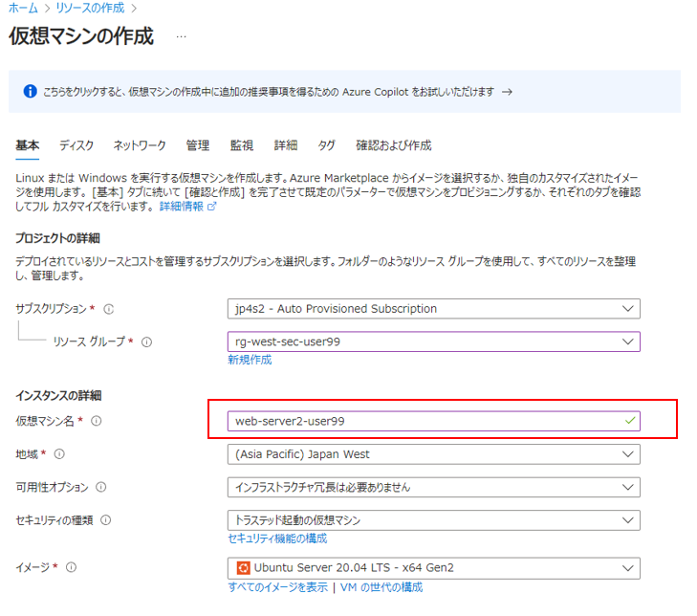Click info icon next to 可用性オプション

pyautogui.click(x=101, y=487)
